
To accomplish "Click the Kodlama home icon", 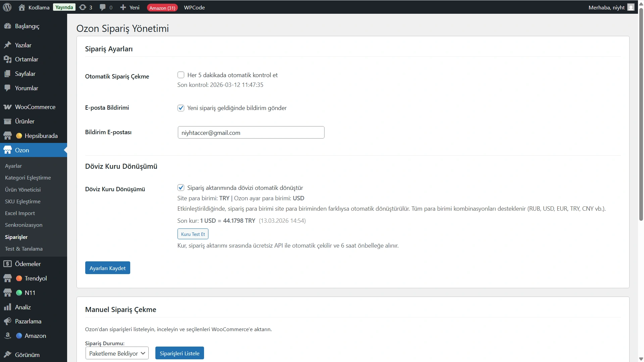I will pos(22,7).
